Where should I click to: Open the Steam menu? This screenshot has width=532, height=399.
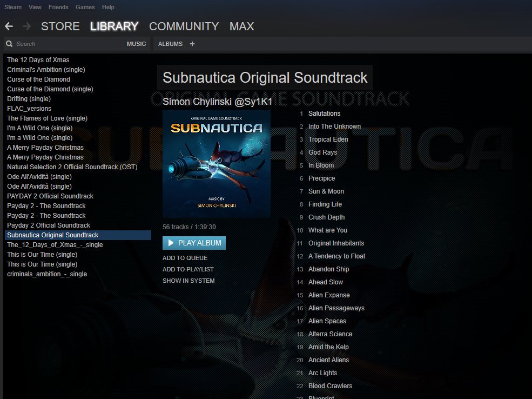click(x=13, y=7)
